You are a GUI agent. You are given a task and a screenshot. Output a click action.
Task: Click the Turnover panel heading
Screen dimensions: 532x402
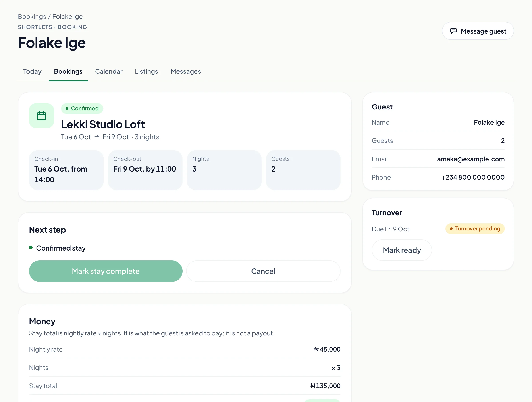click(387, 213)
